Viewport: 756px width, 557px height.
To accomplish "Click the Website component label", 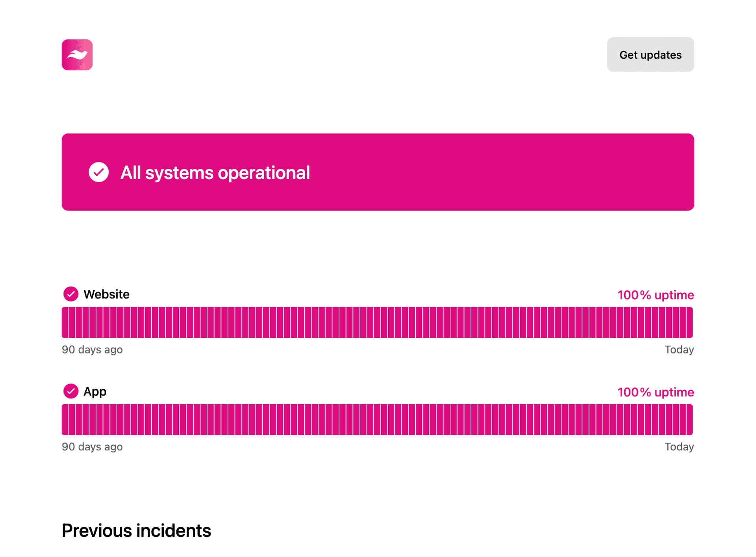I will coord(107,294).
